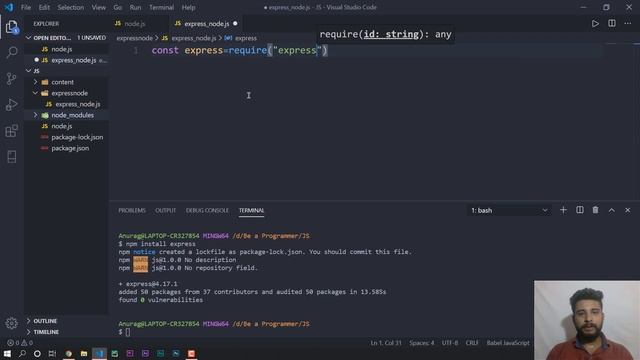Open the Help menu
The height and width of the screenshot is (360, 640).
click(x=188, y=7)
